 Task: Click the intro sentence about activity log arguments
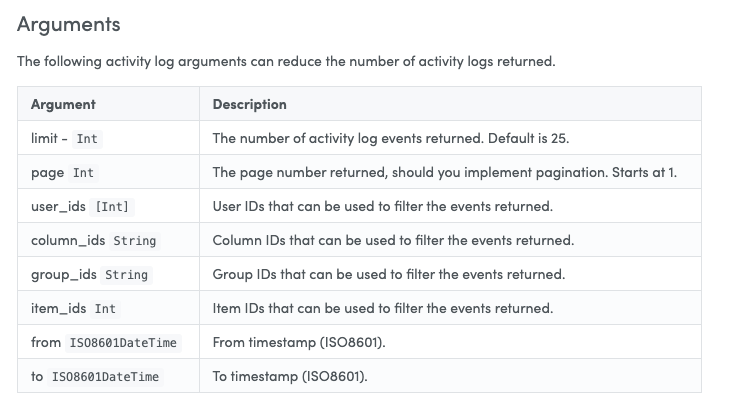point(286,62)
